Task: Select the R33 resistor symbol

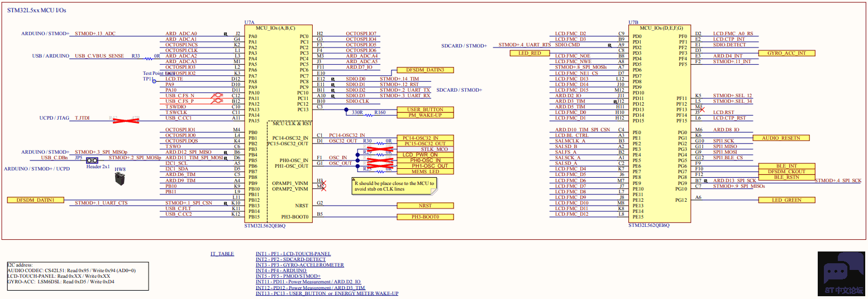Action: [x=148, y=58]
